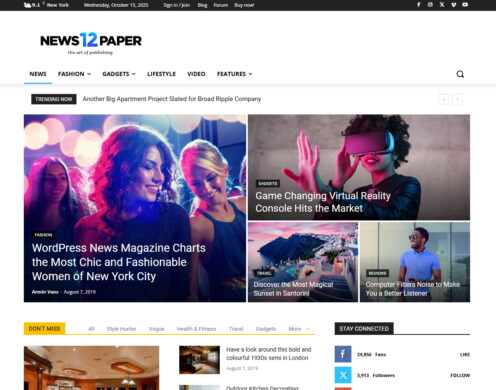Viewport: 496px width, 390px height.
Task: Open the Virtual Reality Console headline
Action: (x=323, y=202)
